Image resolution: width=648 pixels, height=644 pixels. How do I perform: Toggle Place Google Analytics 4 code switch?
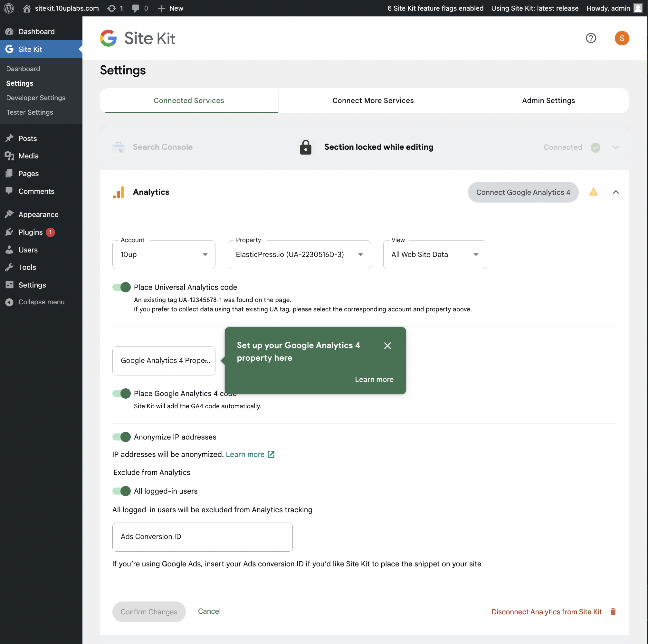click(x=121, y=393)
